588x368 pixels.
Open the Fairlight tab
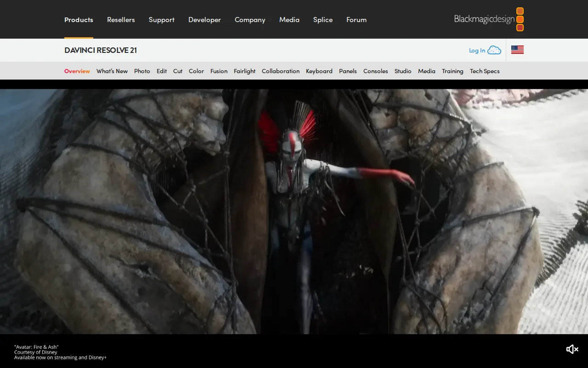click(x=244, y=71)
